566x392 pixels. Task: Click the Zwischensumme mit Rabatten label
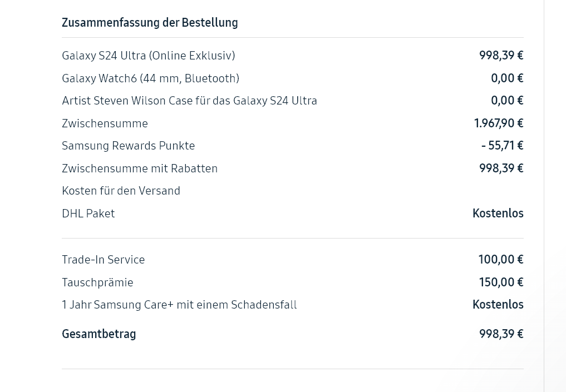(x=140, y=168)
